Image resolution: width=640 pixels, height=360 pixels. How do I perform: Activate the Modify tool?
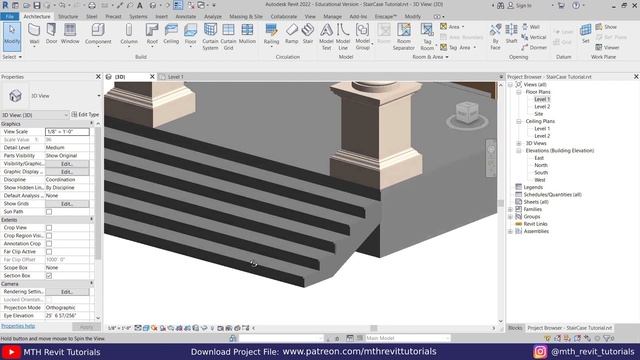pyautogui.click(x=12, y=36)
